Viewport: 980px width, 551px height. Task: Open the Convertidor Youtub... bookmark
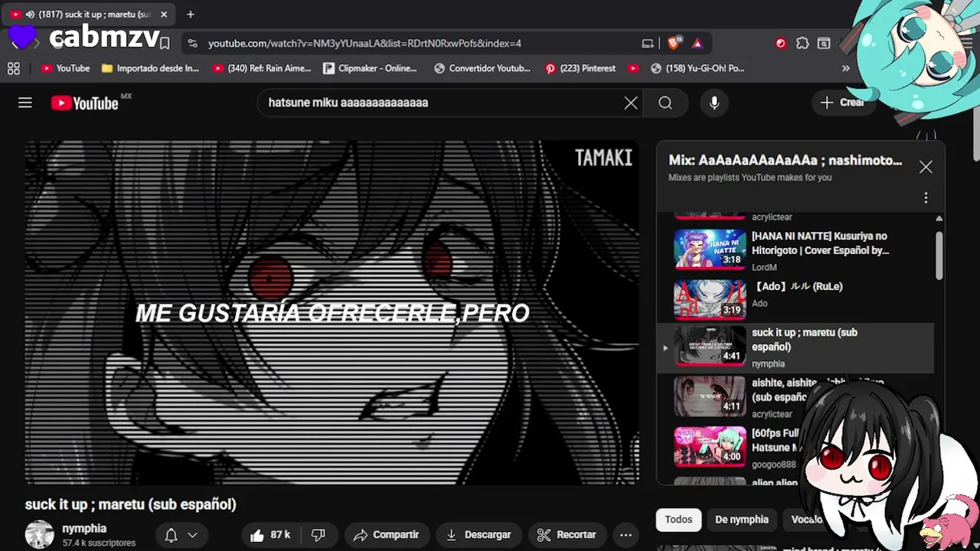click(x=482, y=68)
